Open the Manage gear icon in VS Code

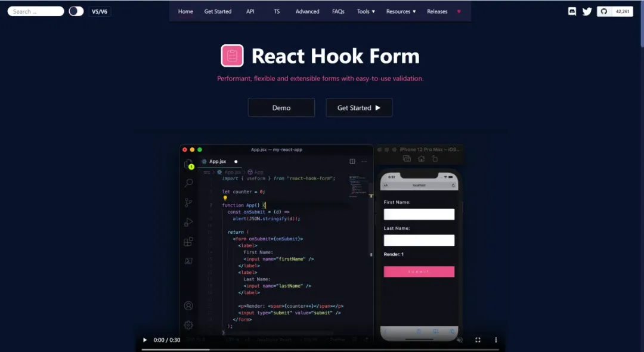click(188, 325)
